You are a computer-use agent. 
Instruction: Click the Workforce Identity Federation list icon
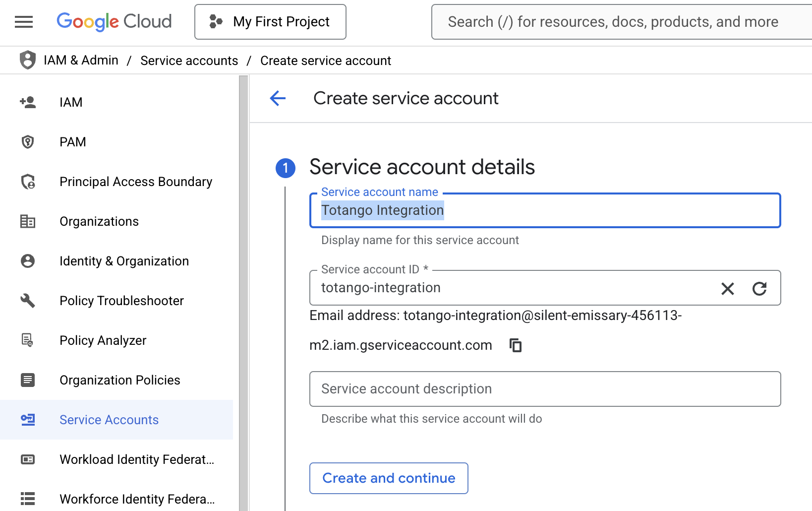(x=28, y=499)
